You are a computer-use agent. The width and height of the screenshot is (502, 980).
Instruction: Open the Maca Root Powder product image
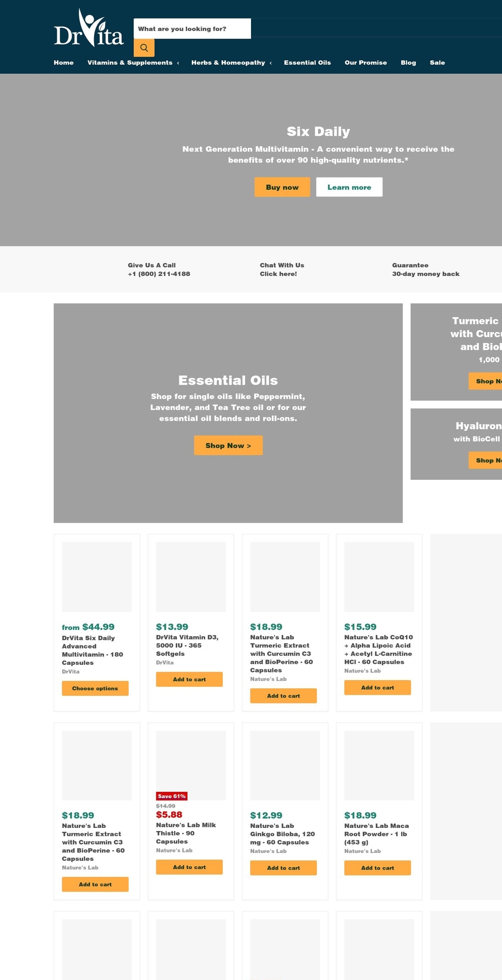[x=379, y=766]
